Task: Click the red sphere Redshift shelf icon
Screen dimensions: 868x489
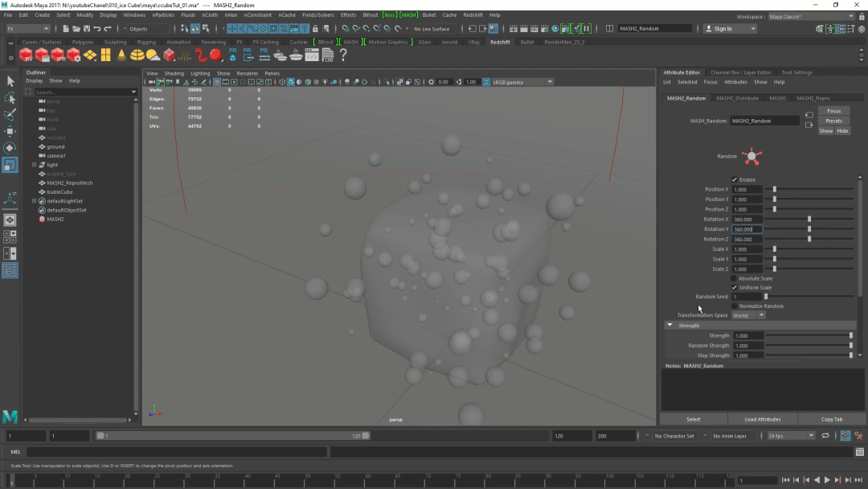Action: click(215, 55)
